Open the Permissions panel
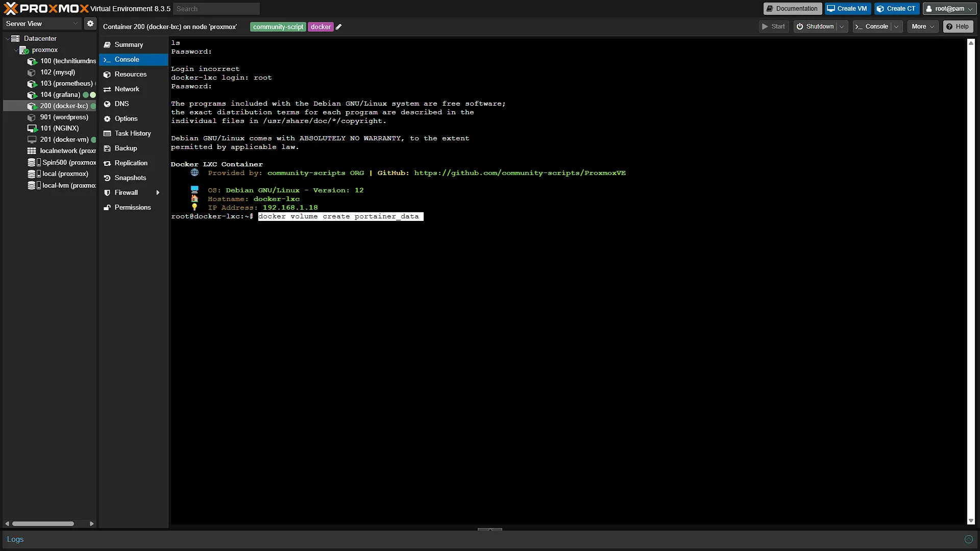980x551 pixels. pyautogui.click(x=133, y=208)
